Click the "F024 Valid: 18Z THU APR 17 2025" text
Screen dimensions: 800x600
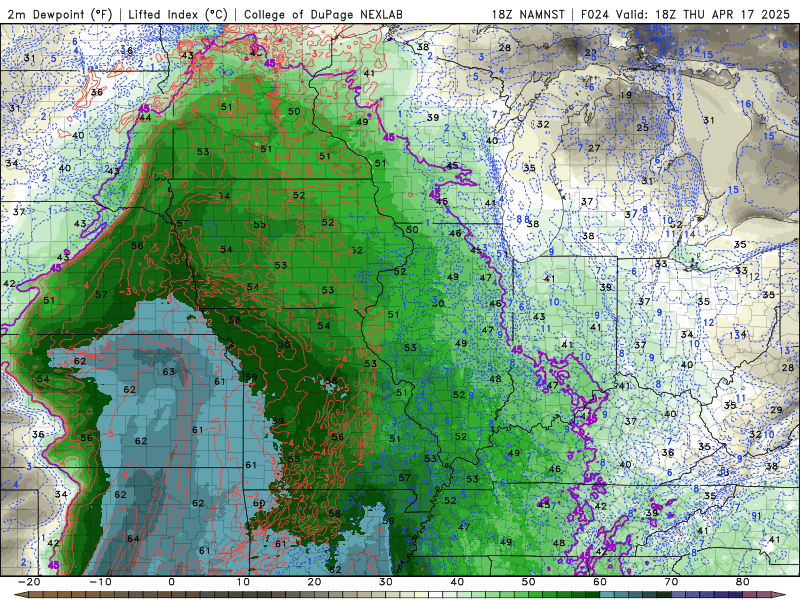tap(685, 14)
